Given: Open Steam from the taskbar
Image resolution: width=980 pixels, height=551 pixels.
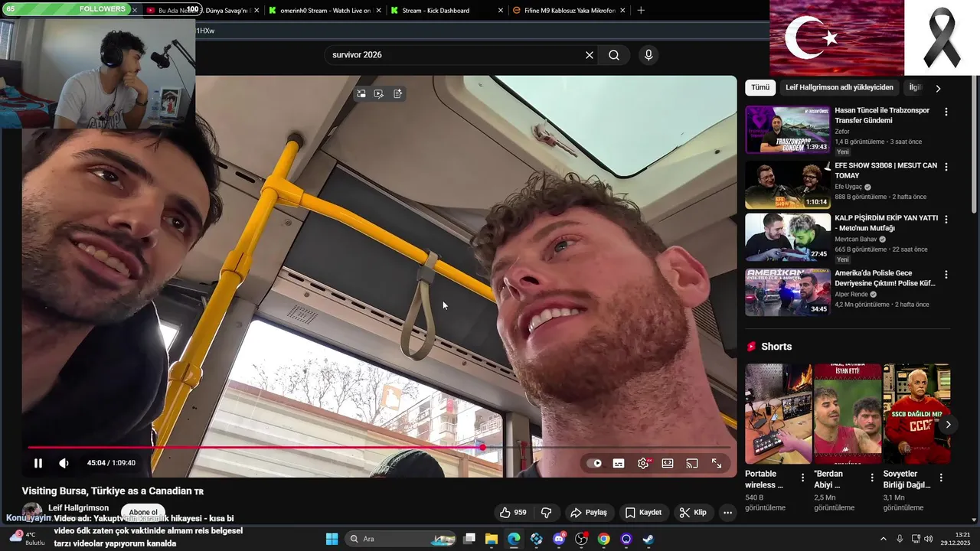Looking at the screenshot, I should click(648, 539).
